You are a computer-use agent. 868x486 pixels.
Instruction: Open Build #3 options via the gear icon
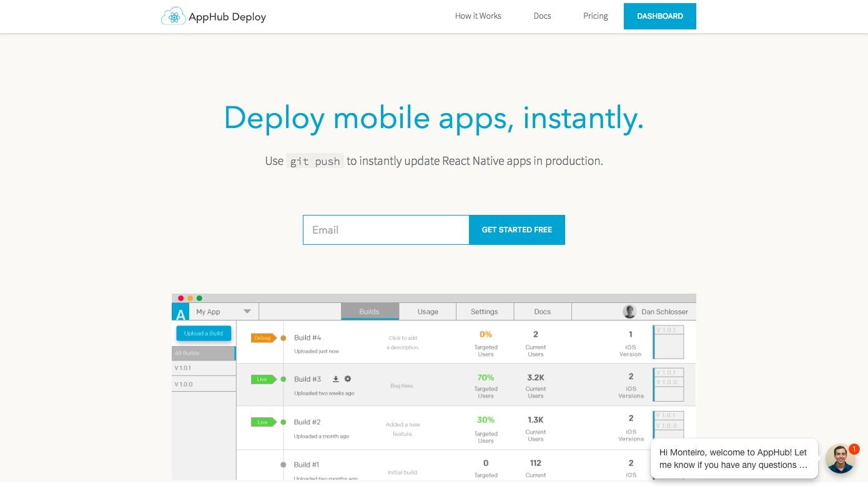[x=348, y=379]
